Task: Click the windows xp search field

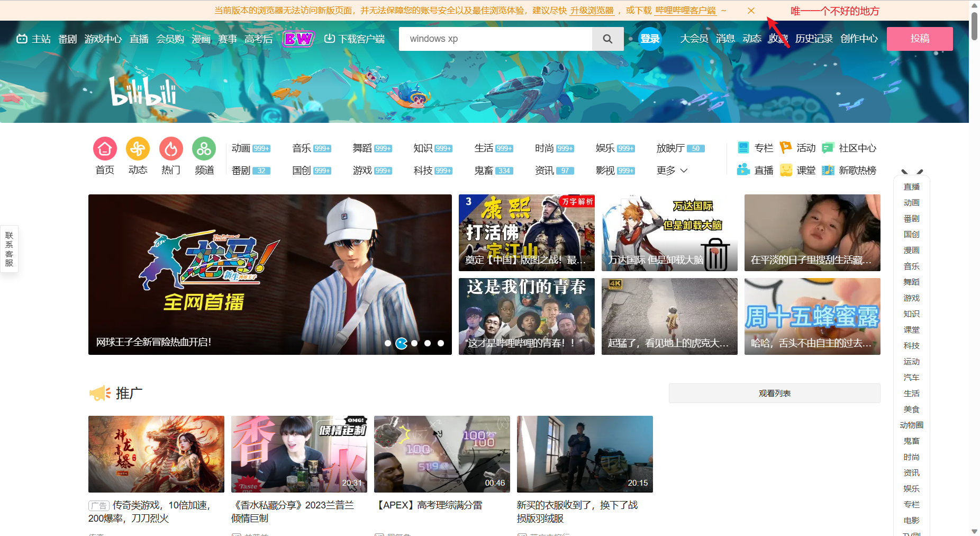Action: [x=495, y=39]
